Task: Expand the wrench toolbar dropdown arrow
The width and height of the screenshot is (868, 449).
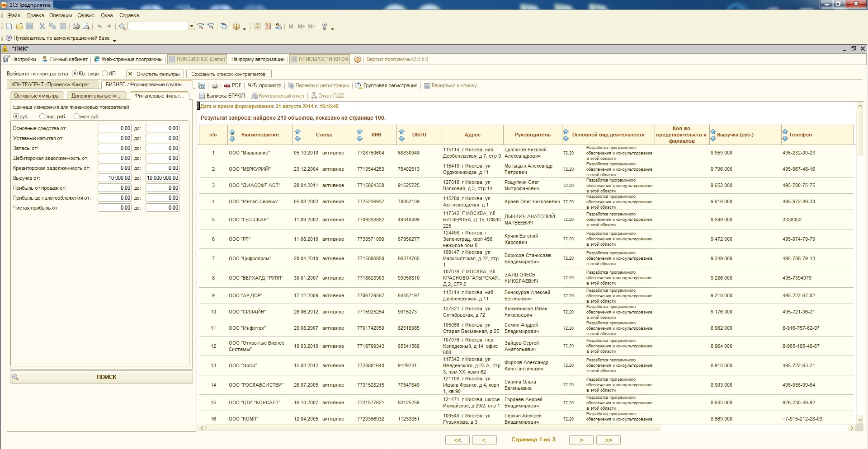Action: click(x=333, y=29)
